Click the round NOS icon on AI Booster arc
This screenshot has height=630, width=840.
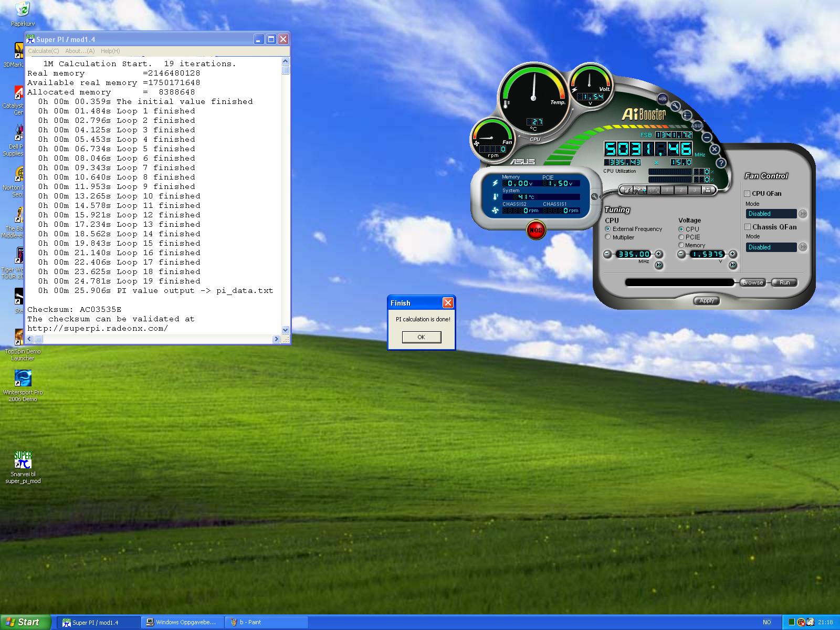(662, 99)
